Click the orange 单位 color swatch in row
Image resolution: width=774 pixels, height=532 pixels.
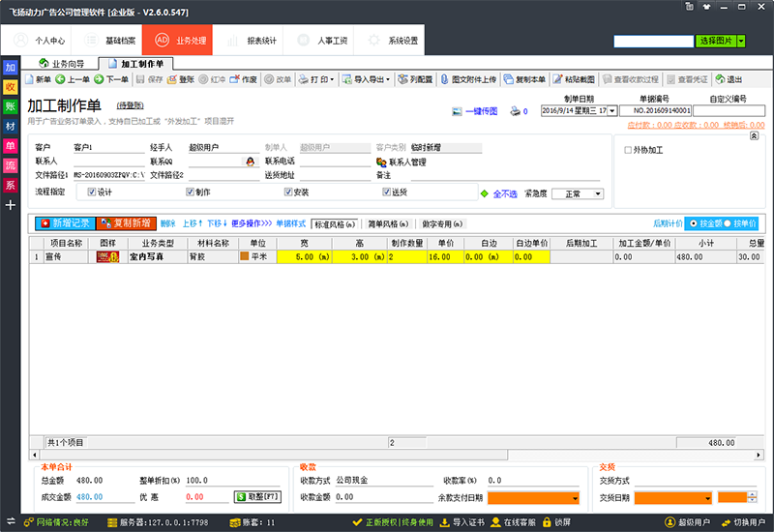click(245, 257)
